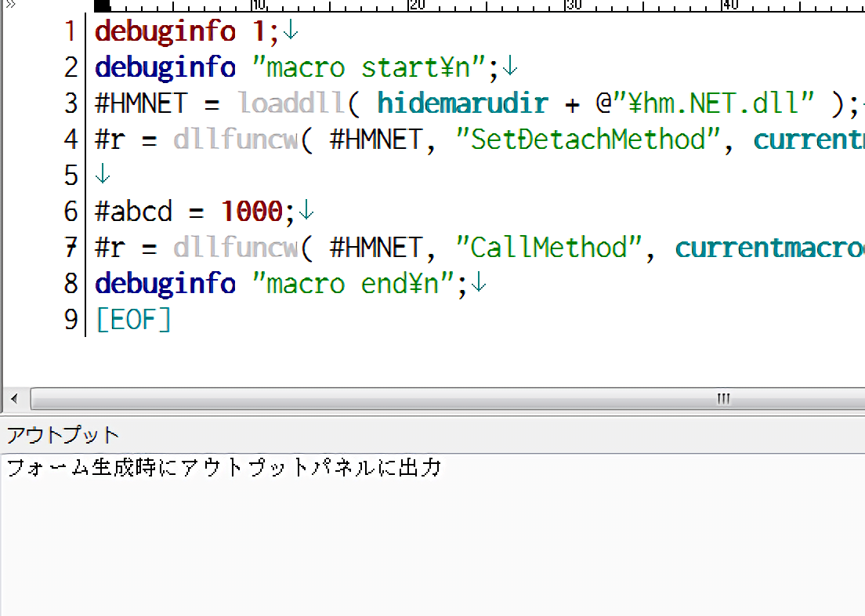
Task: Click the double chevron at ruler's left end
Action: click(10, 5)
